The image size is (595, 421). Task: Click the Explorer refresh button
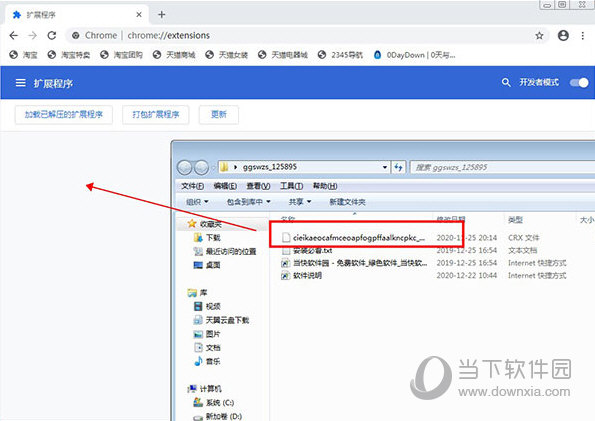pos(398,167)
